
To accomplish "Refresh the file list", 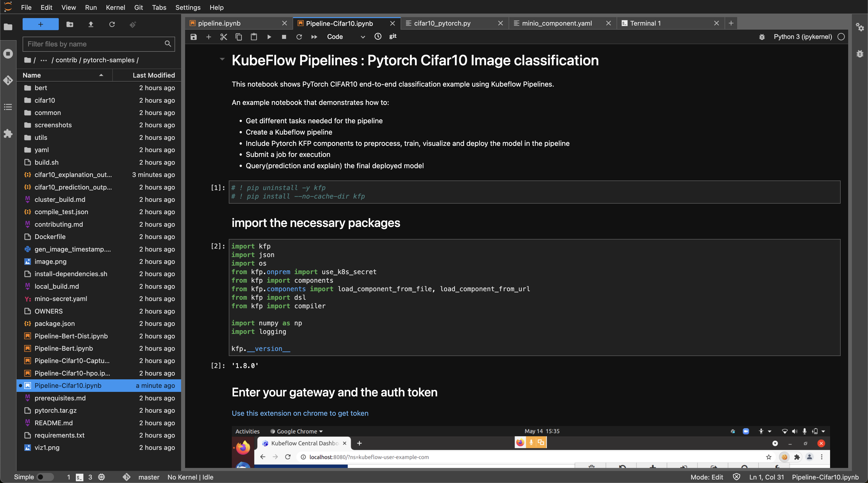I will coord(112,24).
